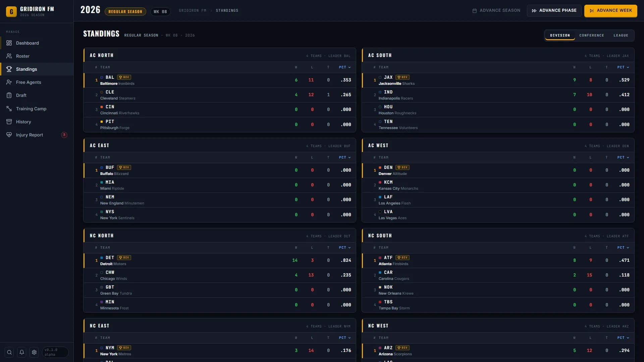Screen dimensions: 644x362
Task: Switch standings view to League
Action: [621, 35]
